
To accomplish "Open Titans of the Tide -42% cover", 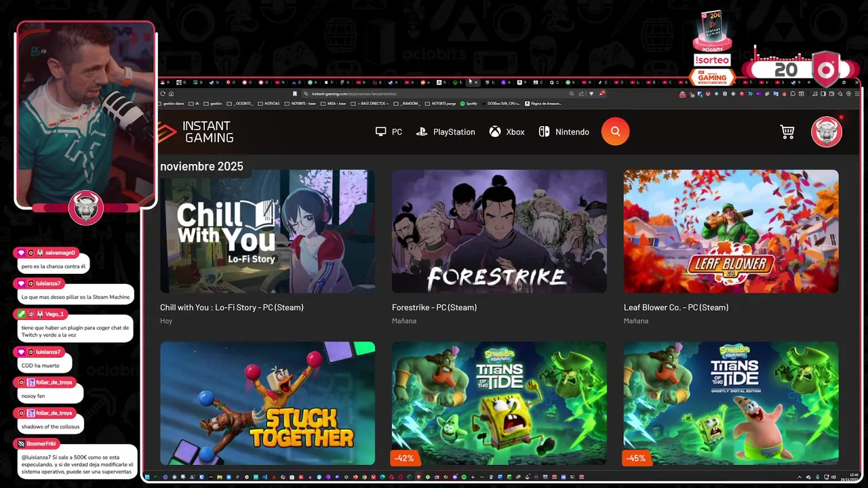I will 499,403.
